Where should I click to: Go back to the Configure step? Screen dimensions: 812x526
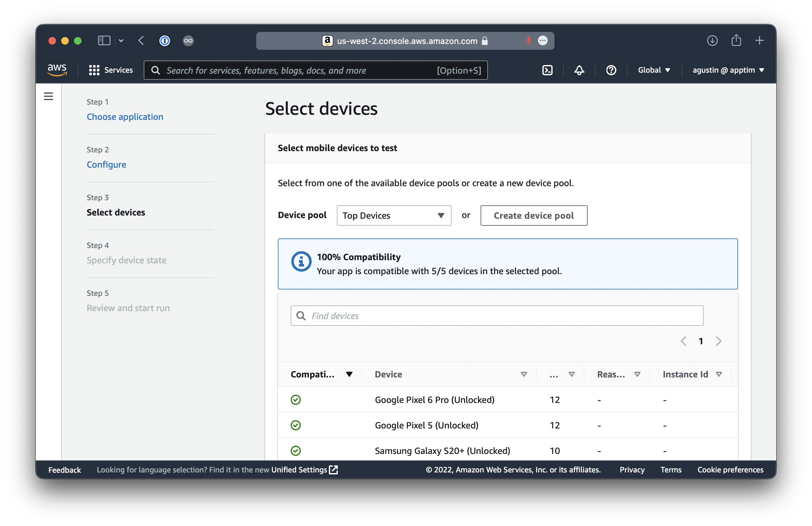pos(106,164)
